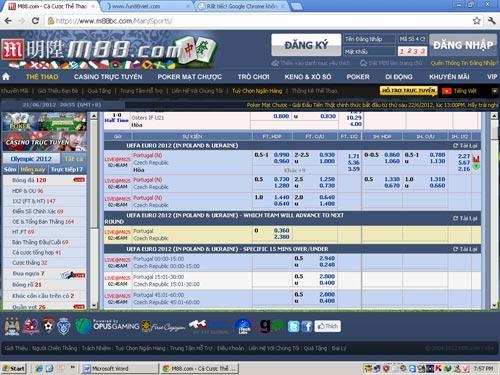500x375 pixels.
Task: Switch to the Olympic 2012 tab
Action: 31,159
